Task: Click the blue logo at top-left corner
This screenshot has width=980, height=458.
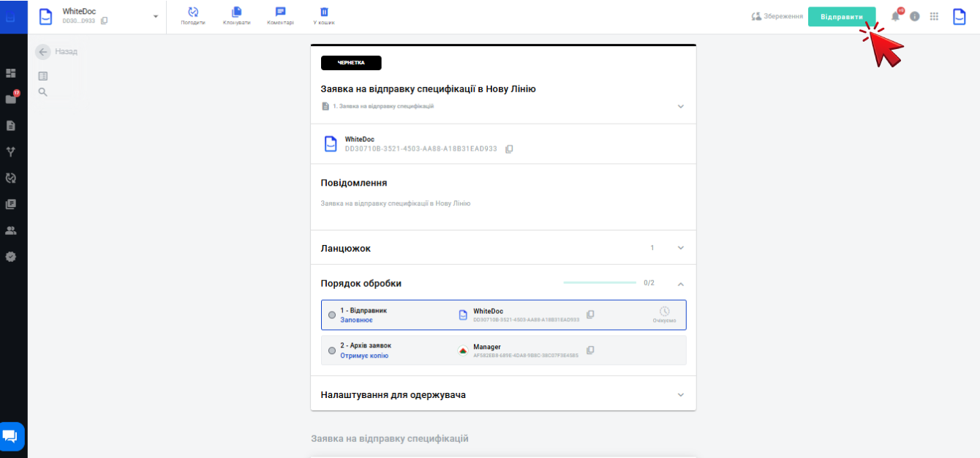Action: [x=11, y=16]
